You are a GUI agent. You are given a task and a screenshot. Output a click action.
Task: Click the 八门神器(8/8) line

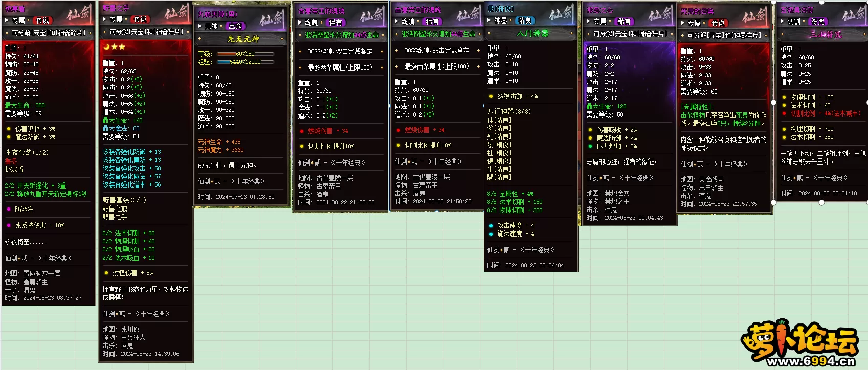coord(509,111)
